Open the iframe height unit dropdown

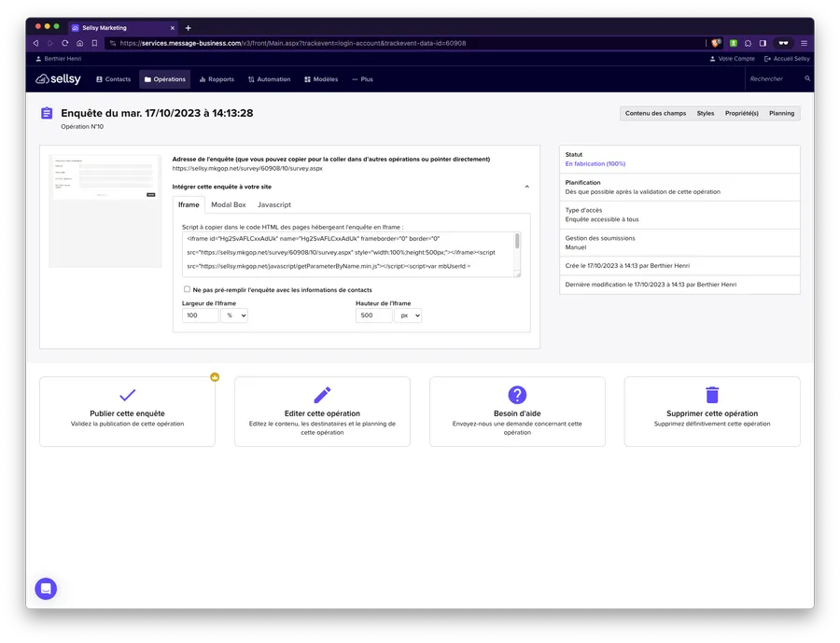[x=408, y=315]
